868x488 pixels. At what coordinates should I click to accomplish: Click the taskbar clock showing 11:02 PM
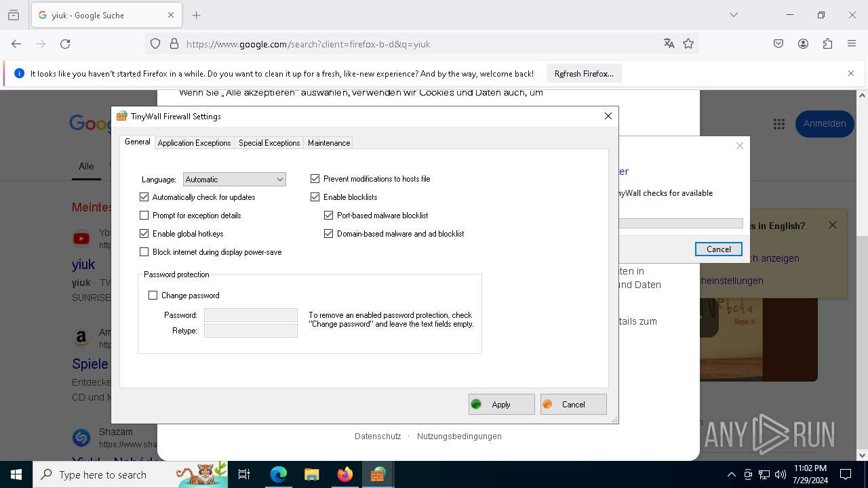(x=810, y=474)
